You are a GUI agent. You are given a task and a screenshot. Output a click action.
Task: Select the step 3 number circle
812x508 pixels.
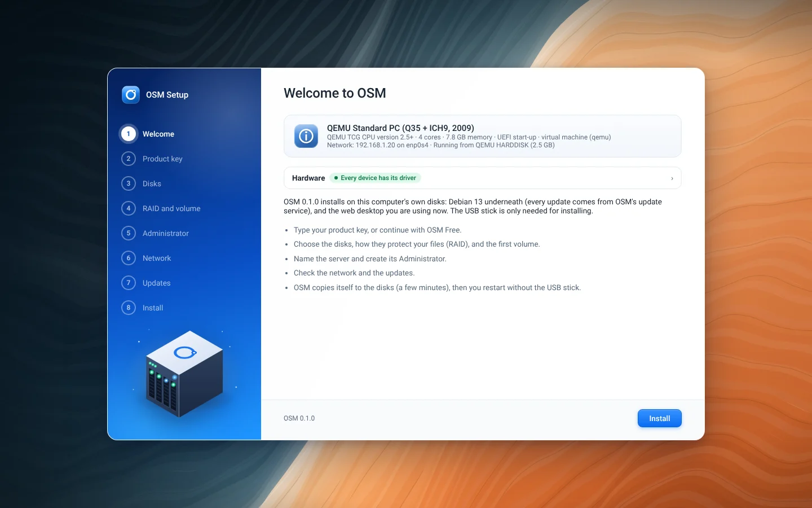[x=129, y=183]
